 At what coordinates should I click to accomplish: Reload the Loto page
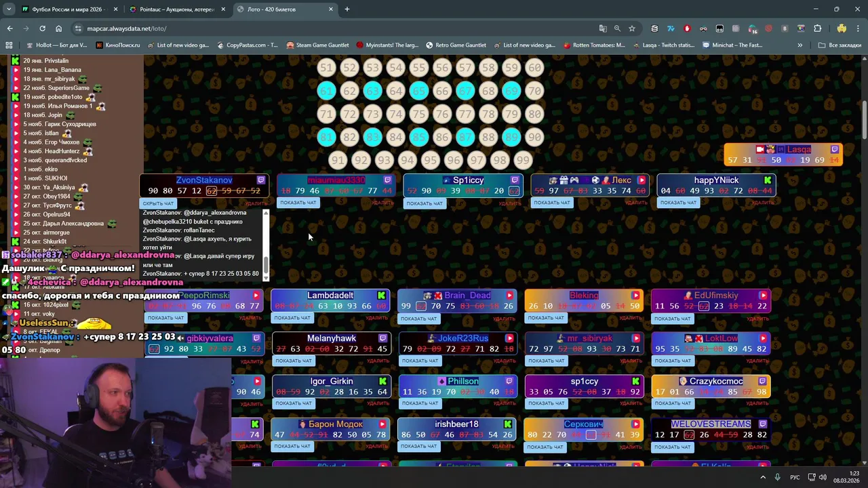(42, 28)
